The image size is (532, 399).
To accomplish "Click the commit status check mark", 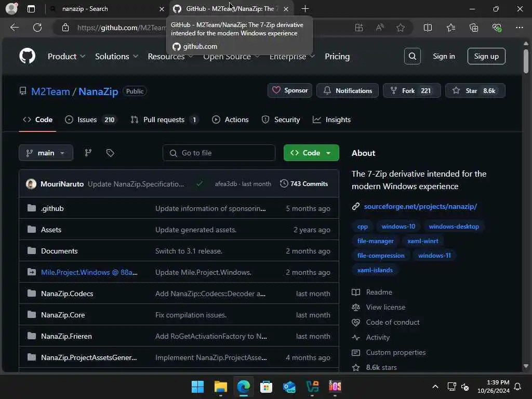I will 199,184.
